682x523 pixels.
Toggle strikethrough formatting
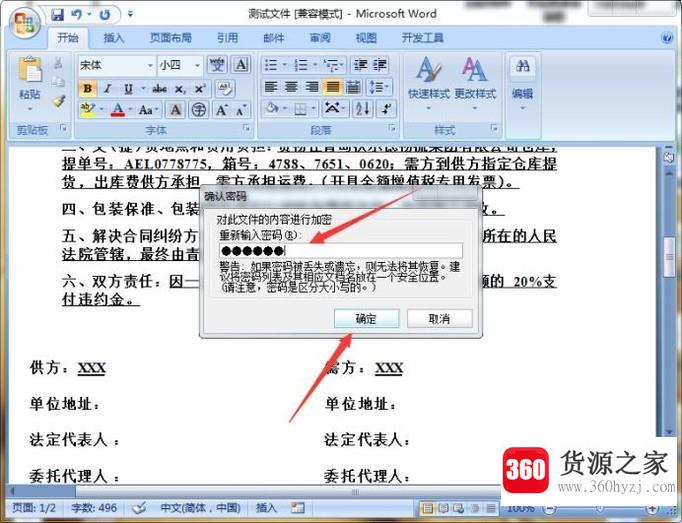[160, 89]
